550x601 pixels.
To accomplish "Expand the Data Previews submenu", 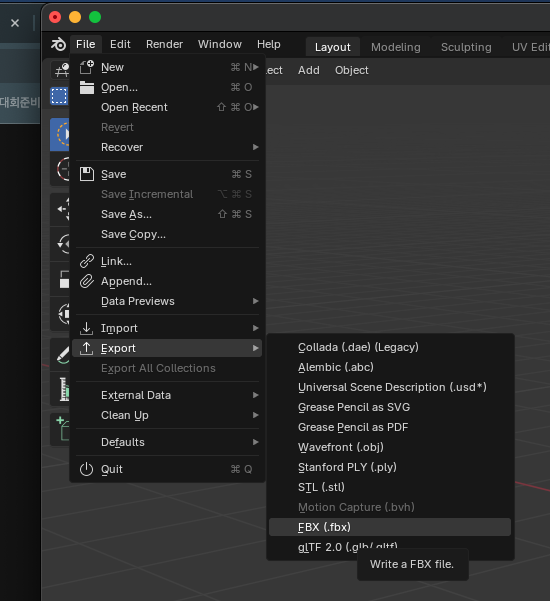I will 167,301.
